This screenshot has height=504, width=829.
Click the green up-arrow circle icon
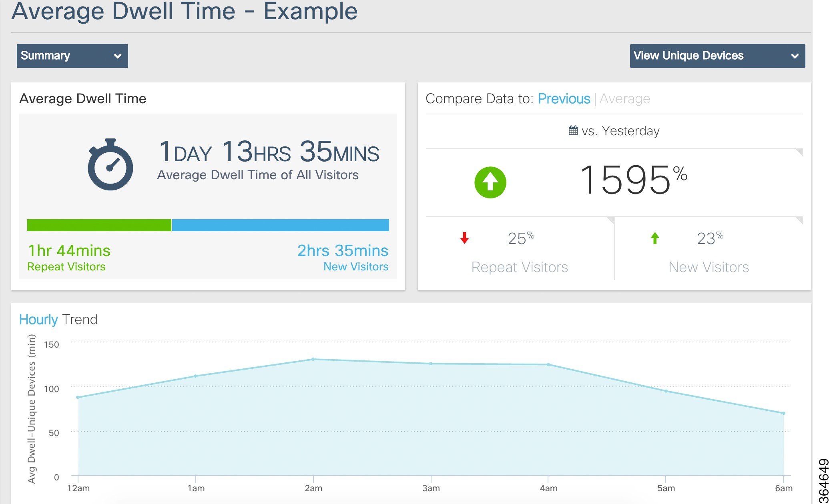(490, 182)
